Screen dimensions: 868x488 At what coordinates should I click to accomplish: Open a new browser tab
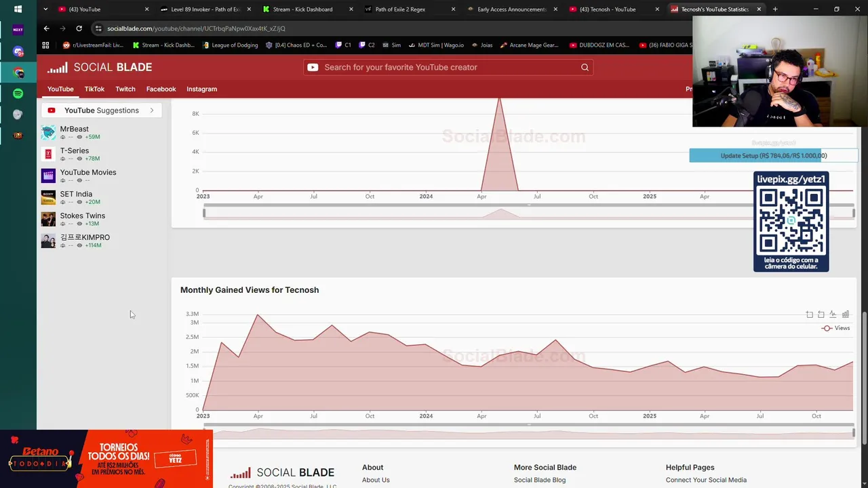click(x=775, y=9)
